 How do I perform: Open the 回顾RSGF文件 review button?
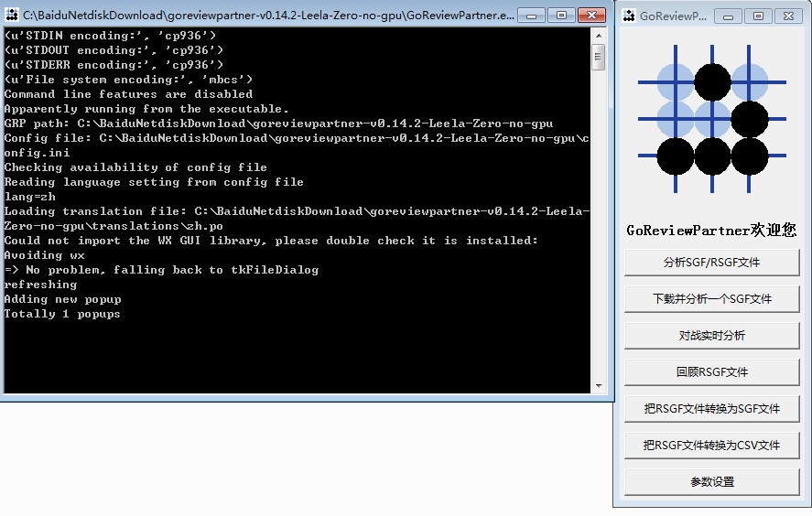click(711, 372)
